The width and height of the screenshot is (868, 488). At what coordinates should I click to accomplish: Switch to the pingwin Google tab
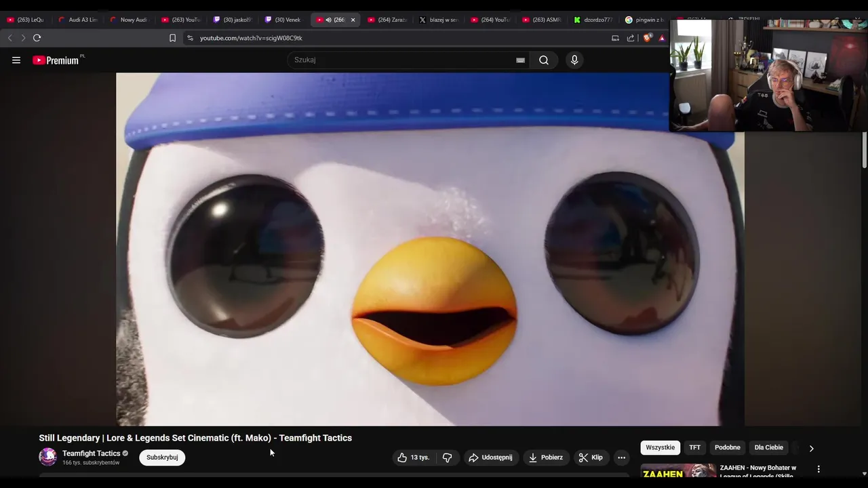(x=644, y=20)
